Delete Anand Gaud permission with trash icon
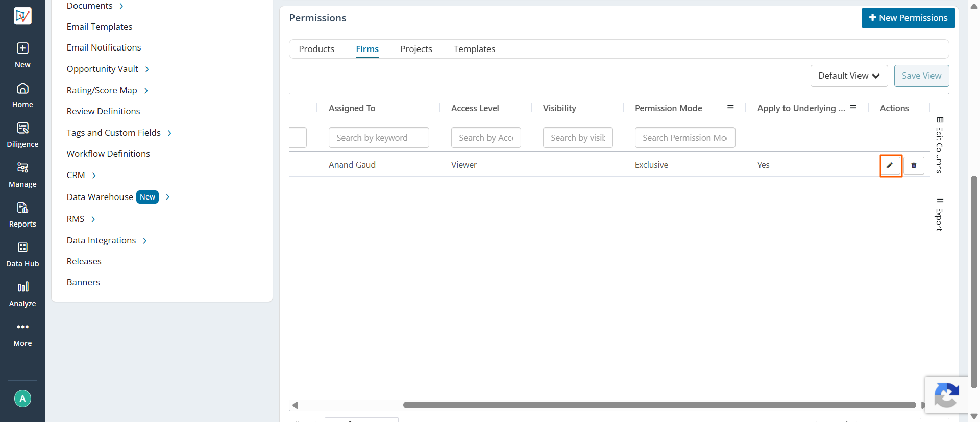The height and width of the screenshot is (422, 980). (x=914, y=165)
